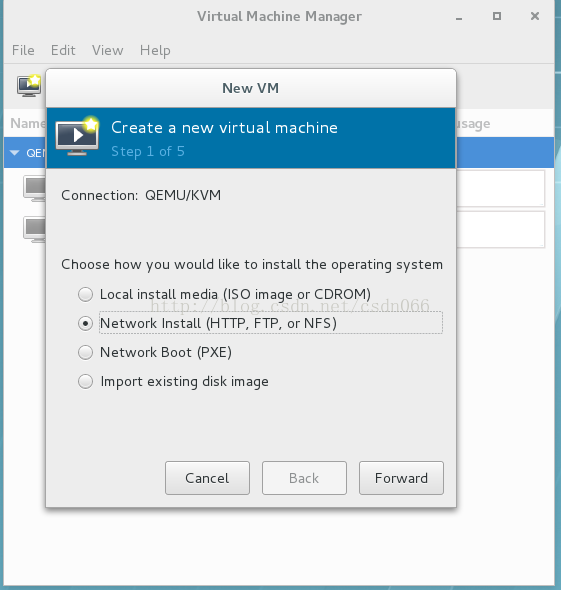Collapse the QEMU connection tree arrow
This screenshot has width=561, height=590.
click(15, 153)
